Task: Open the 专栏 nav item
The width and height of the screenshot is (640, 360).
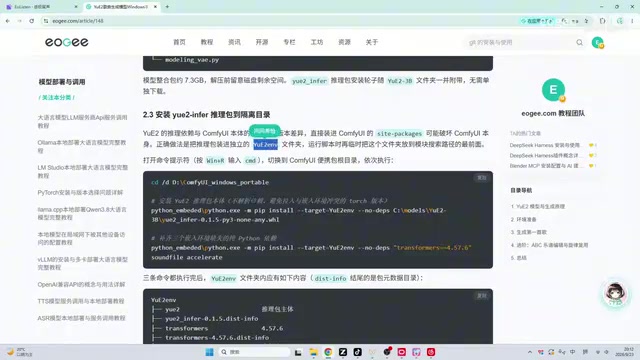Action: (x=289, y=42)
